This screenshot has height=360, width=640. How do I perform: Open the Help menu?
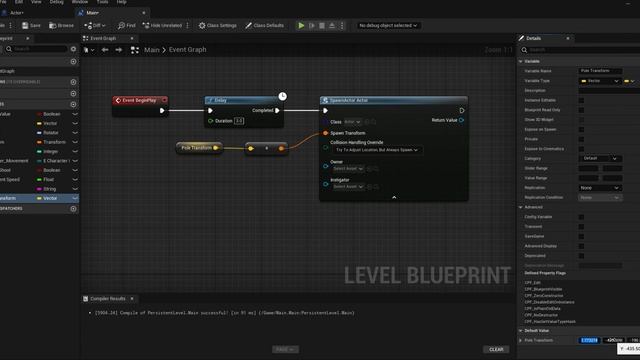point(122,2)
